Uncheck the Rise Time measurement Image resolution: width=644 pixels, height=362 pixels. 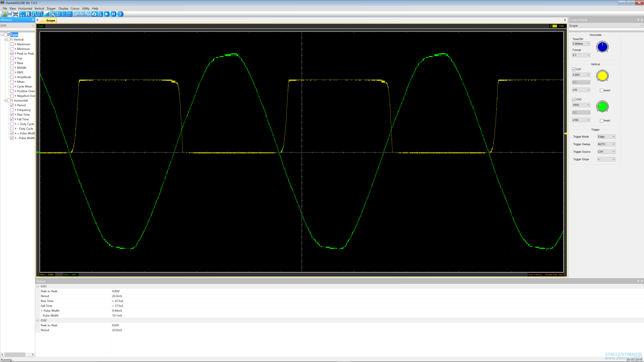(x=12, y=114)
